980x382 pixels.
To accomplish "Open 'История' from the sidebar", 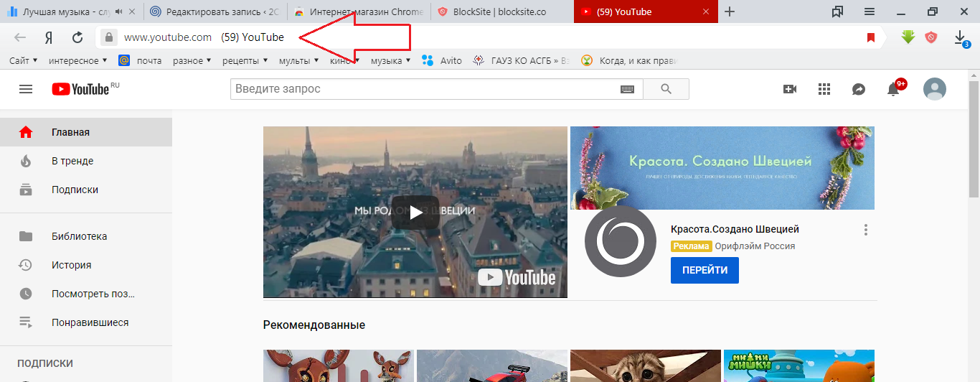I will coord(71,265).
